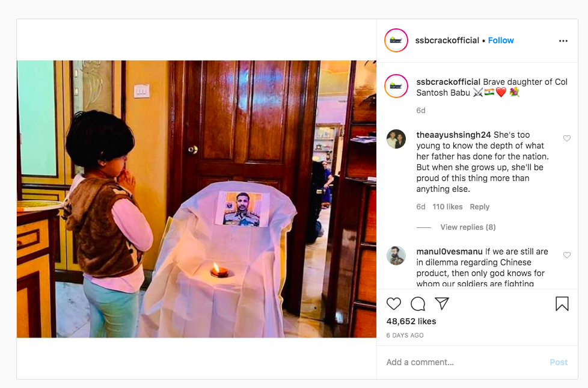
Task: Open ssbcrackofficial profile picture in header
Action: coord(396,40)
